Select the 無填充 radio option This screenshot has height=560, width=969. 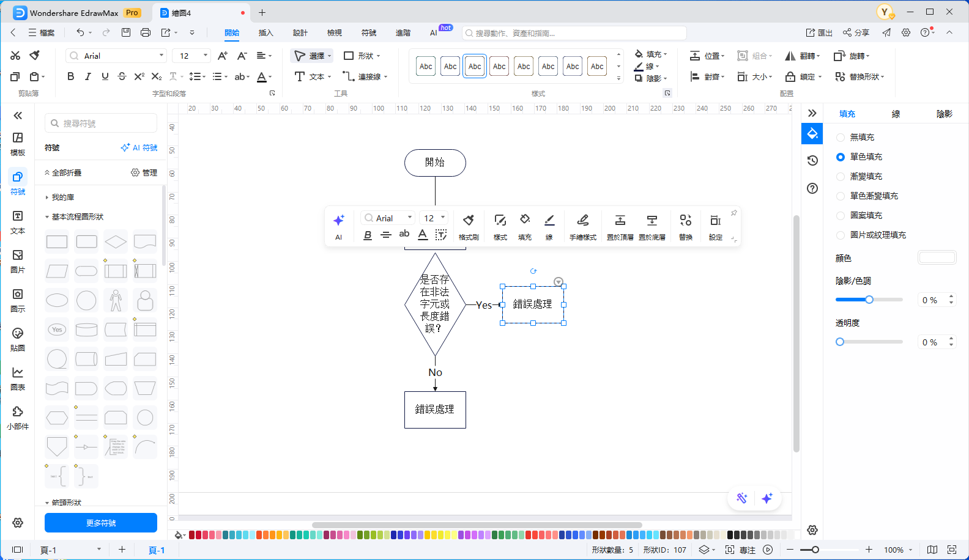click(841, 138)
